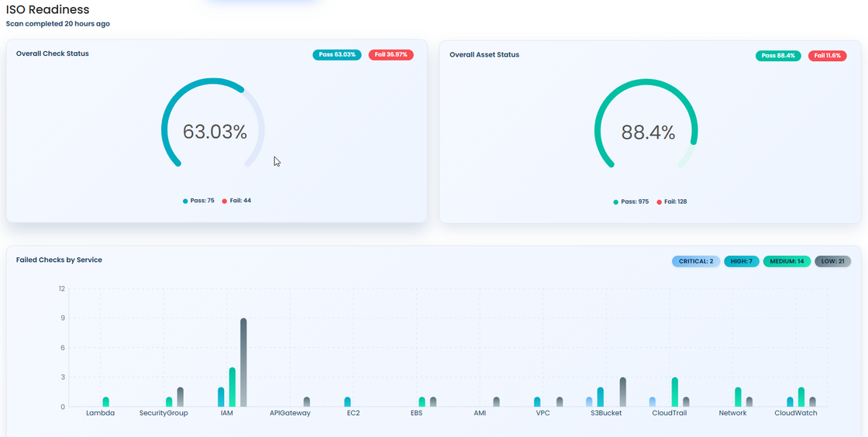
Task: Toggle the HIGH: 7 severity filter
Action: (x=742, y=262)
